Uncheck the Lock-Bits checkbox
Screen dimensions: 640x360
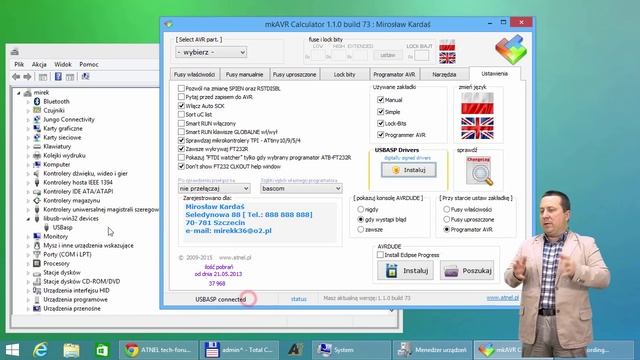[x=380, y=123]
